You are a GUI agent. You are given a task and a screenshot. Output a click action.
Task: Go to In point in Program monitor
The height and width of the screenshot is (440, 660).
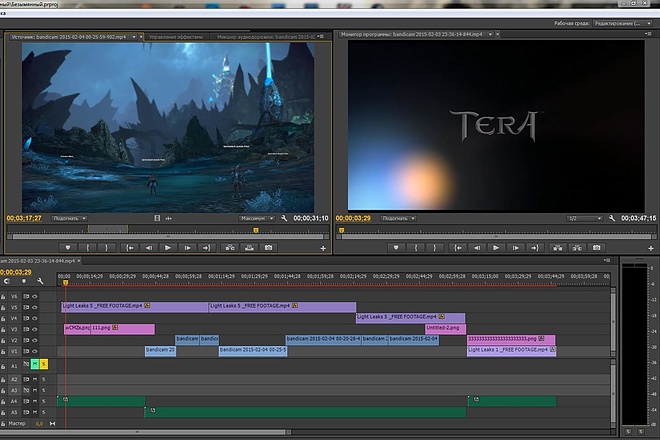pyautogui.click(x=458, y=248)
